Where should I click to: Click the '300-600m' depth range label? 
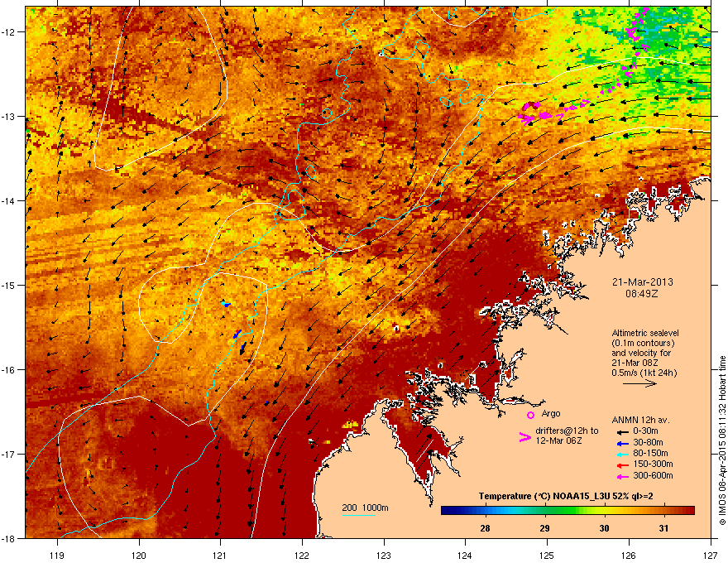(x=653, y=476)
